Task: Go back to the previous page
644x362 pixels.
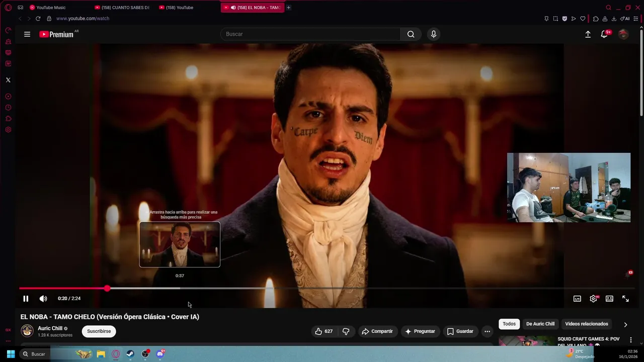Action: tap(20, 19)
